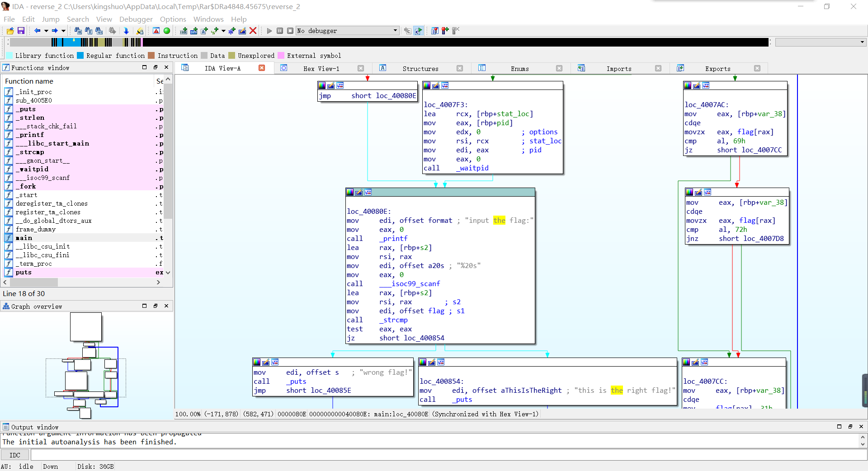Click the green circle toolbar icon

[x=167, y=31]
